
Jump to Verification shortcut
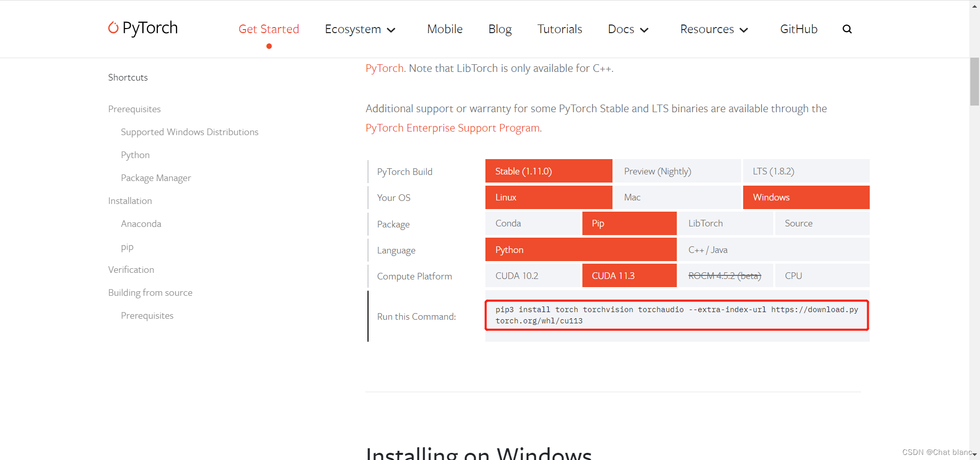click(131, 270)
